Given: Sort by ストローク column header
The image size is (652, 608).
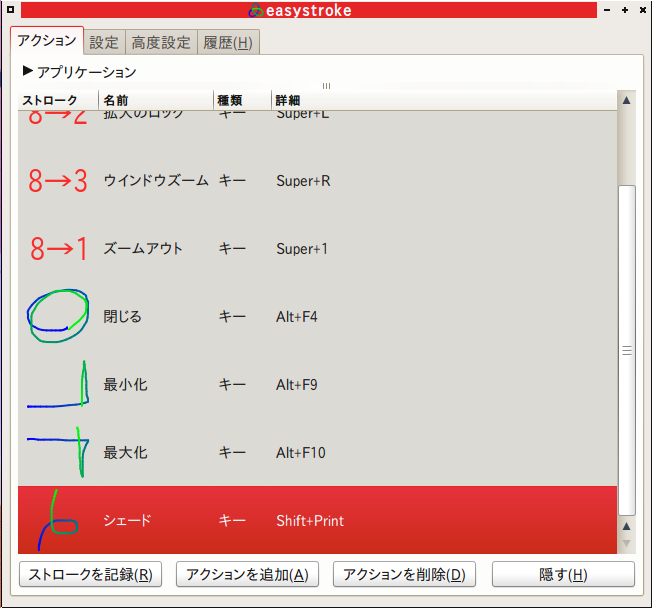Looking at the screenshot, I should (58, 100).
